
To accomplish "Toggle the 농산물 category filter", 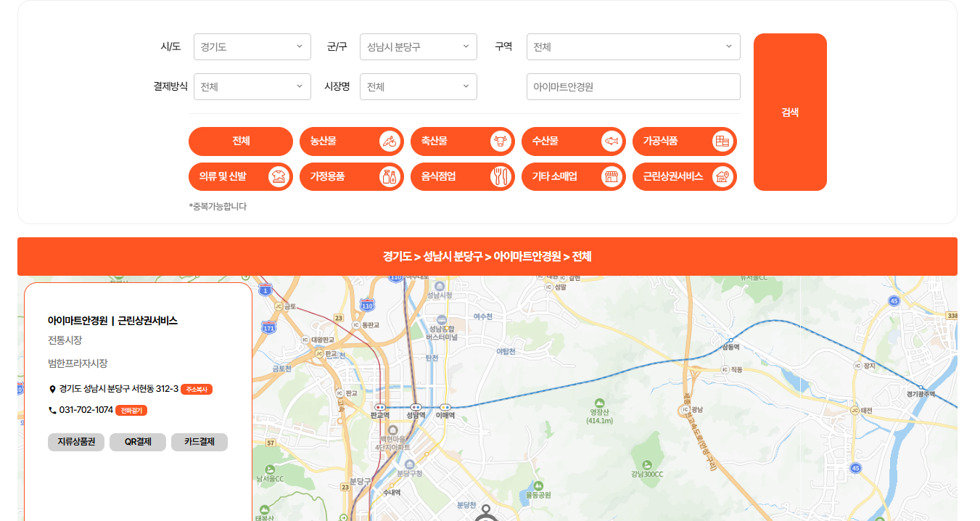I will click(352, 141).
